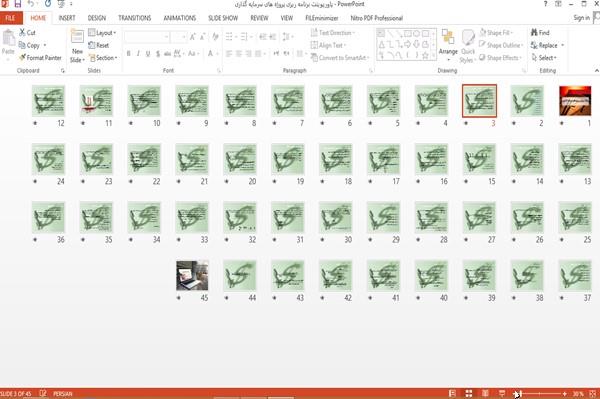The height and width of the screenshot is (399, 600).
Task: Toggle Italic formatting
Action: (138, 54)
